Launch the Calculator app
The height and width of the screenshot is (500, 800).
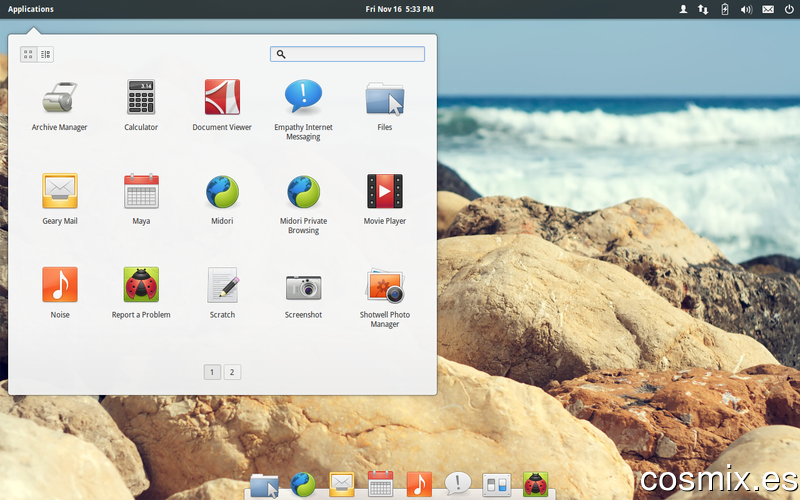coord(141,106)
